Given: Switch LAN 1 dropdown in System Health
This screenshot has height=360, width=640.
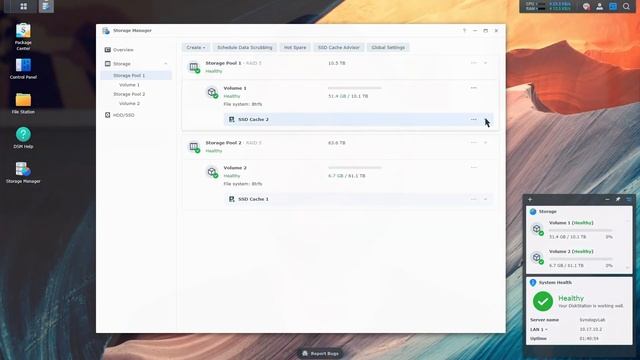Looking at the screenshot, I should pyautogui.click(x=539, y=329).
